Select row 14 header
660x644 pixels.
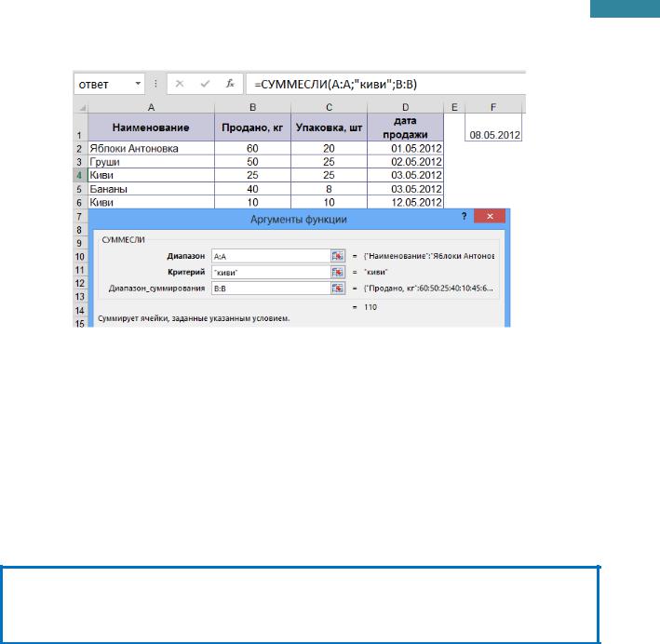coord(79,311)
